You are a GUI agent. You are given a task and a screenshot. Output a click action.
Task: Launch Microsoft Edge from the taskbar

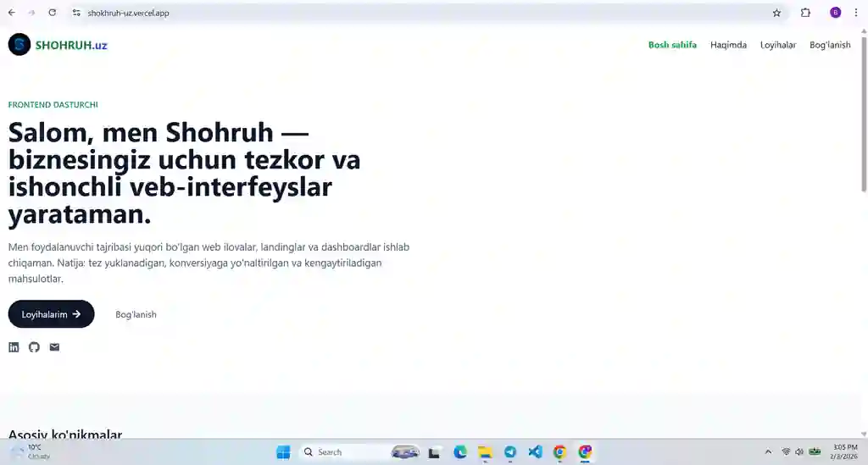pyautogui.click(x=460, y=452)
